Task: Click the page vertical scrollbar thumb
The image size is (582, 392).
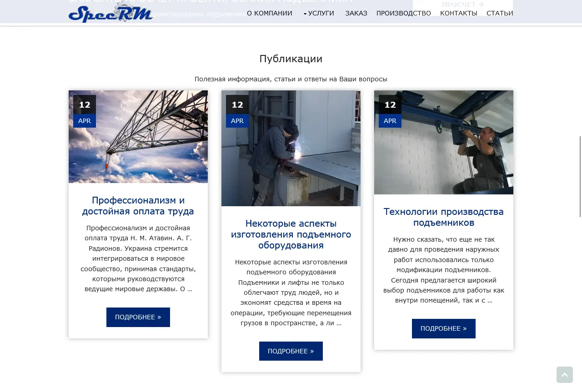Action: (x=580, y=176)
